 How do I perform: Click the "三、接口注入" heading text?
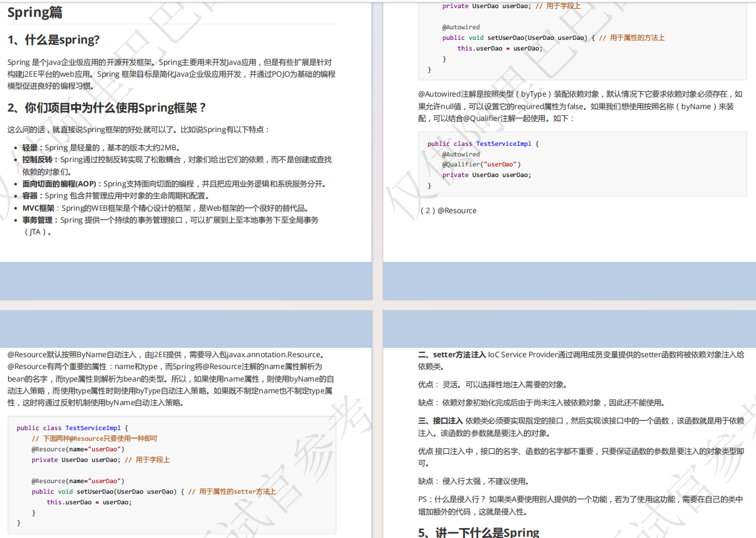(441, 421)
